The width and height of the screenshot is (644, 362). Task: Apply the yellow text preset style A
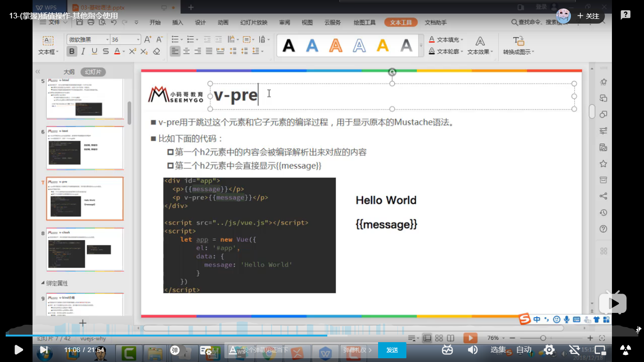point(383,45)
